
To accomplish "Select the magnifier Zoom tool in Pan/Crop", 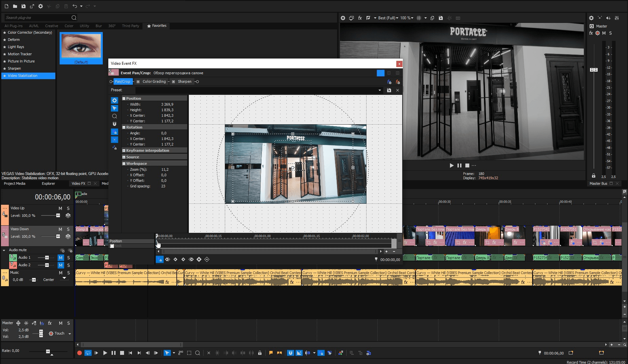I will point(115,116).
